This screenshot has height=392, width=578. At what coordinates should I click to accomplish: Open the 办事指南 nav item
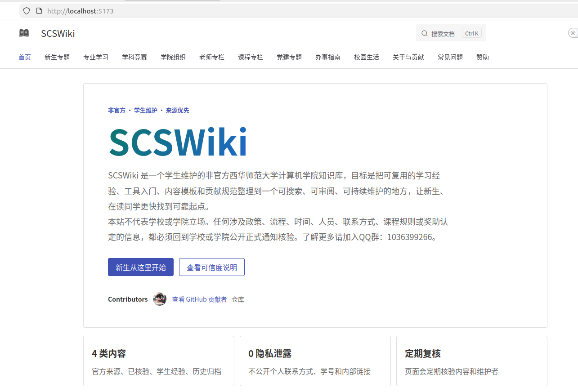tap(328, 57)
